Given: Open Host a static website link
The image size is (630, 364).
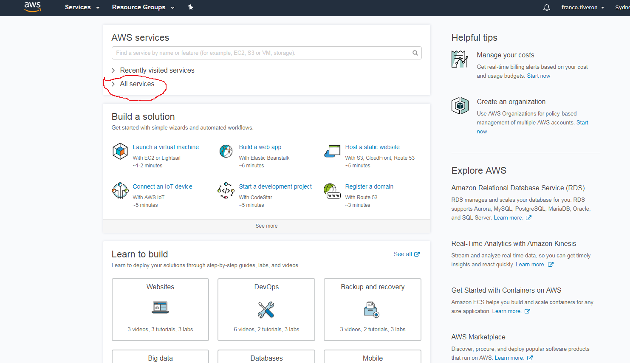Looking at the screenshot, I should pos(372,147).
